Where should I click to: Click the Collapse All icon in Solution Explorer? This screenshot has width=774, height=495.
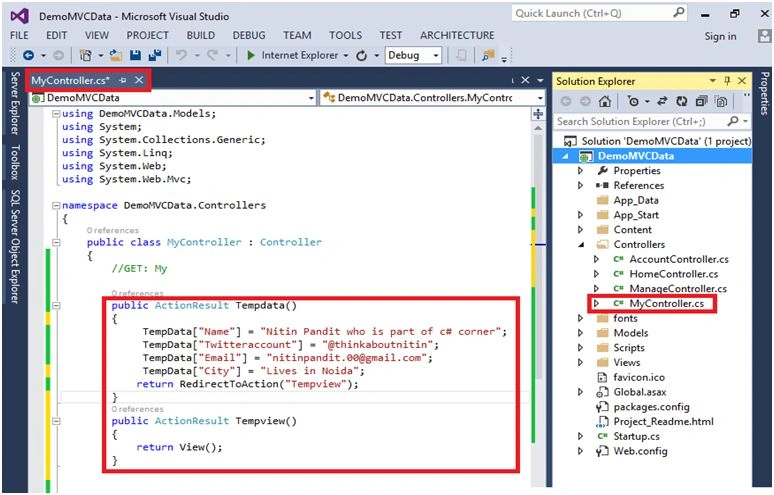701,102
